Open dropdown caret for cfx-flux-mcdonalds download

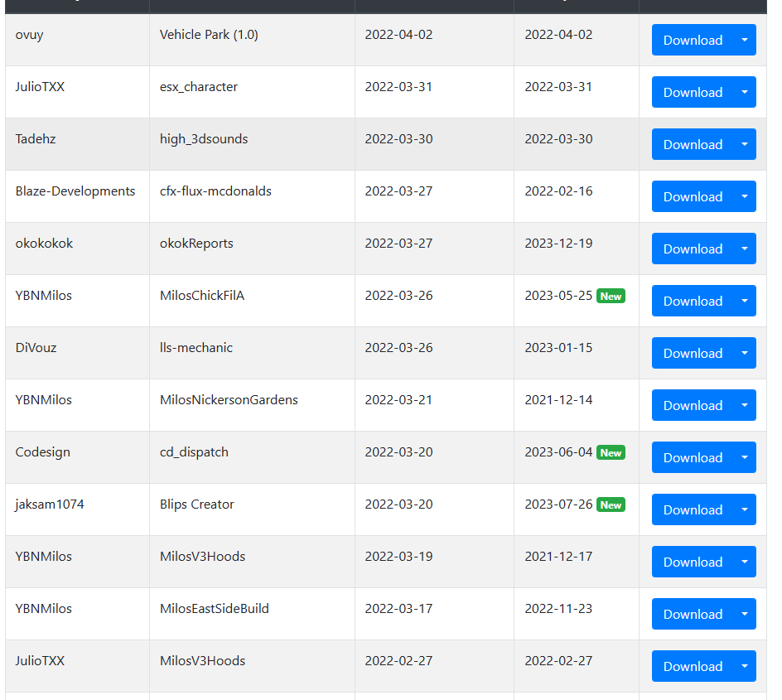pos(745,196)
